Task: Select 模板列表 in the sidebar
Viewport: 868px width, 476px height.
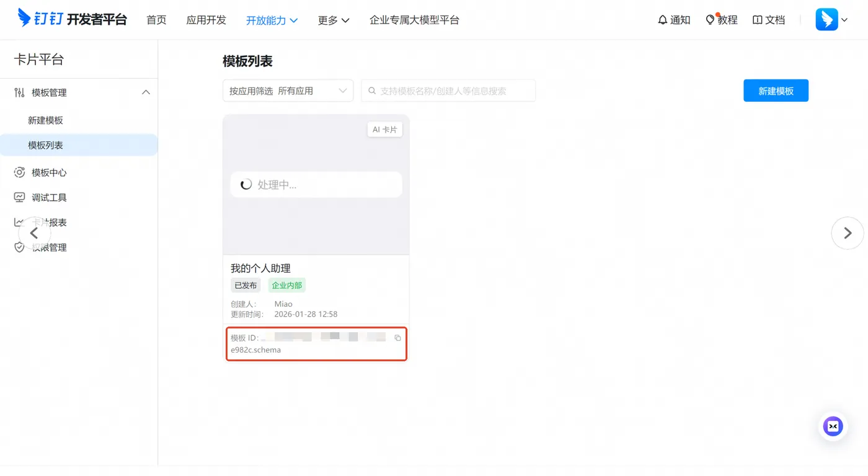Action: coord(79,145)
